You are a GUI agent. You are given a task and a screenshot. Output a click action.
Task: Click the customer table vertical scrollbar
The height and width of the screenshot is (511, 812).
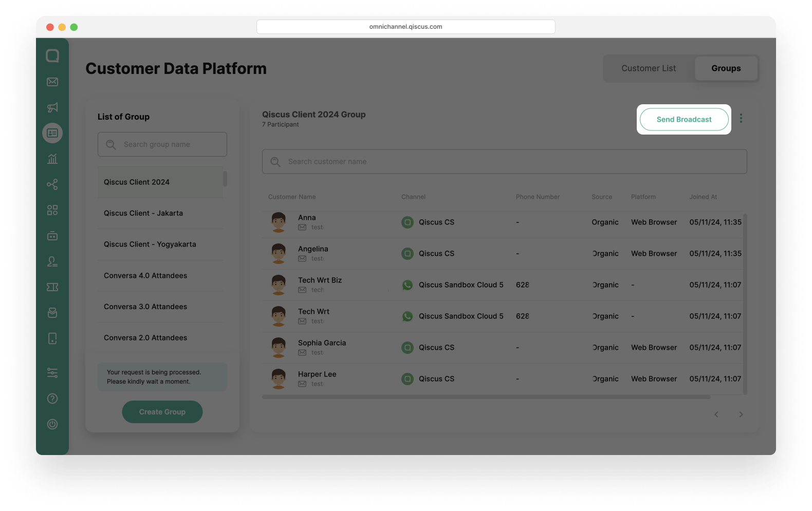click(745, 304)
